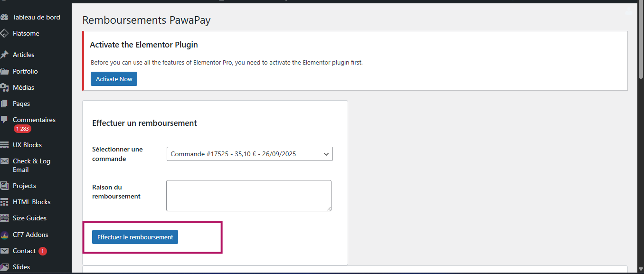Click the UX Blocks grid icon

pos(4,145)
